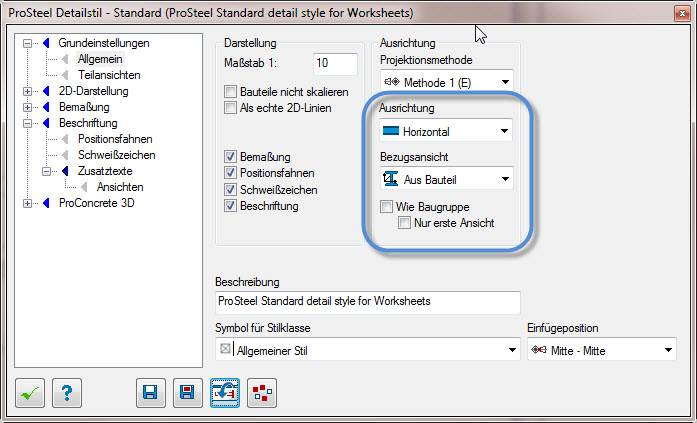Click Beschreibung text input field

click(x=368, y=302)
